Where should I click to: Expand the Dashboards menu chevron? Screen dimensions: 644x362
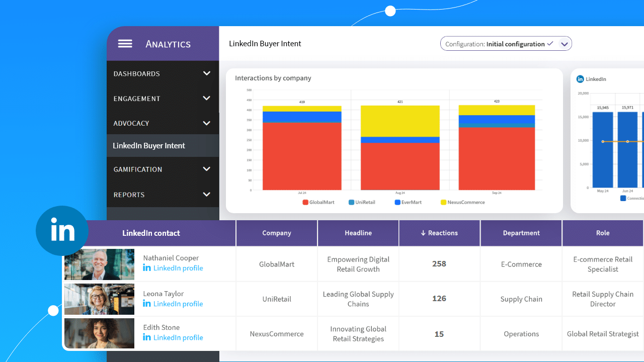click(206, 73)
